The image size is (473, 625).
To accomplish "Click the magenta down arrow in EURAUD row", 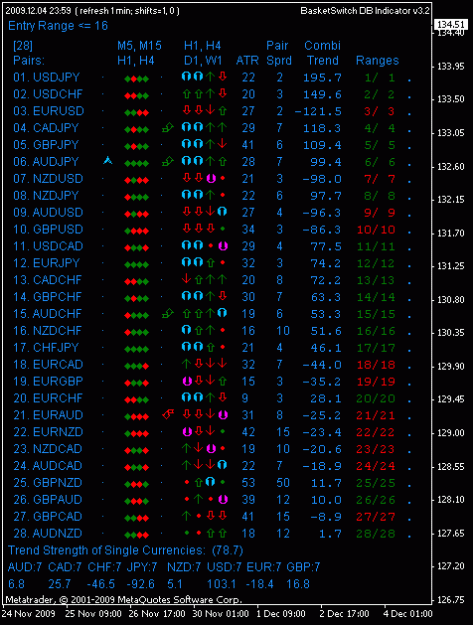I will (x=223, y=415).
